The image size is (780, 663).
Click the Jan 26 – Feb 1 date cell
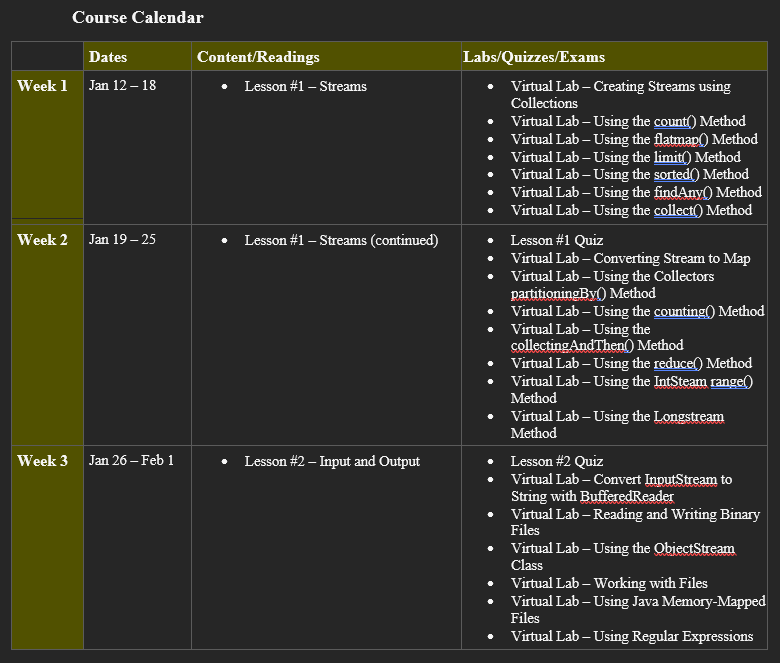[x=131, y=461]
